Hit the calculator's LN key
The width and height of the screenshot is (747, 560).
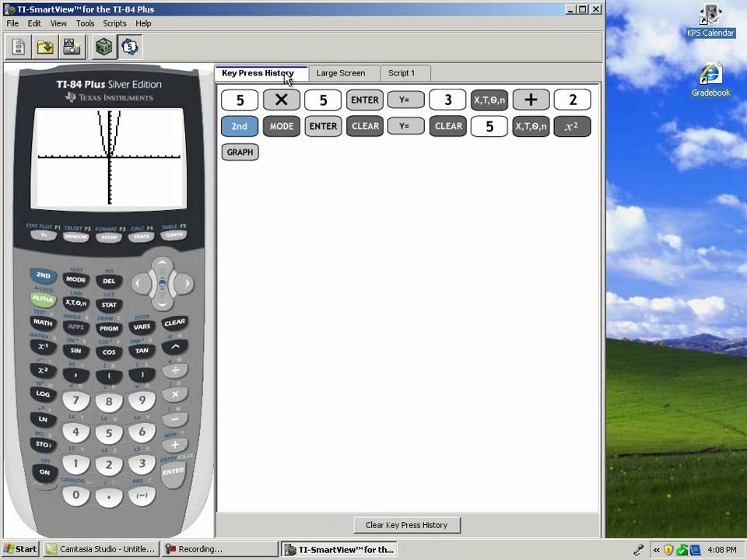(43, 419)
